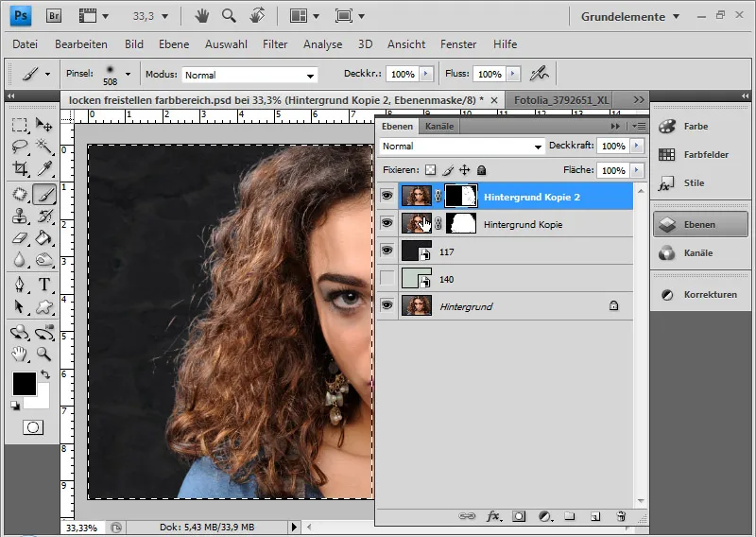
Task: Select the Clone Stamp tool
Action: coord(19,217)
